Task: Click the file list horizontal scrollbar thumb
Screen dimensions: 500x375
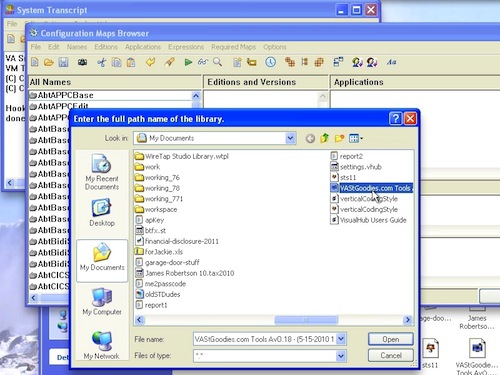Action: 306,320
